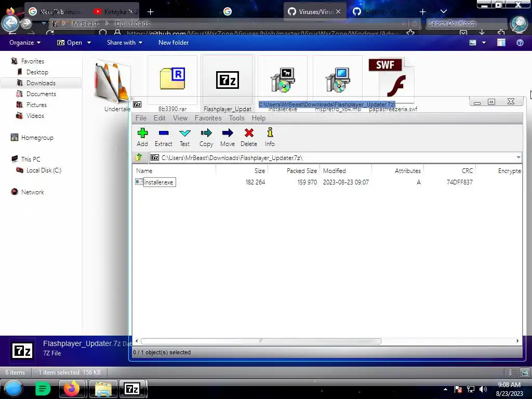Click the horizontal scrollbar in 7-Zip
The width and height of the screenshot is (532, 399).
point(261,341)
